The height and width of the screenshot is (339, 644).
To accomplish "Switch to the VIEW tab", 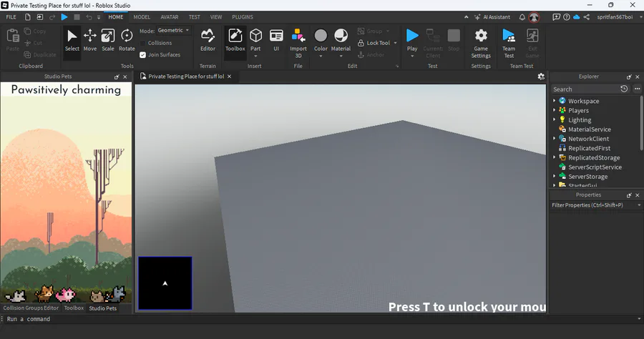I will click(x=216, y=17).
